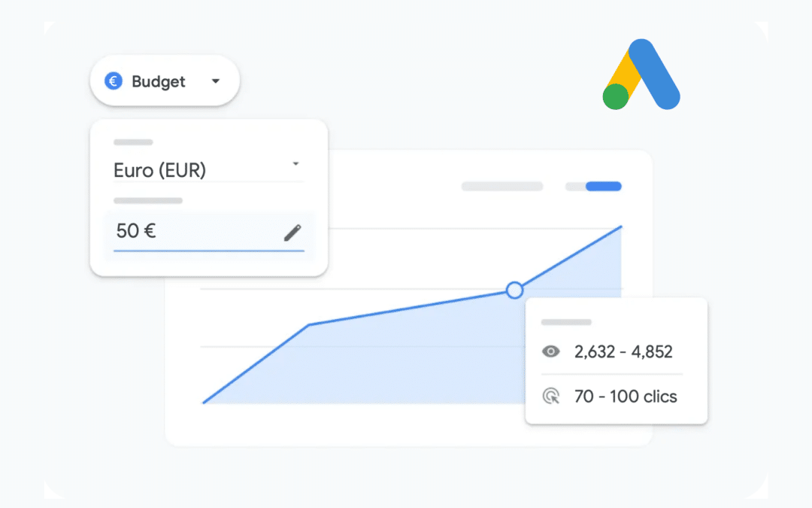Image resolution: width=812 pixels, height=508 pixels.
Task: Click the blue euro currency icon
Action: [x=114, y=81]
